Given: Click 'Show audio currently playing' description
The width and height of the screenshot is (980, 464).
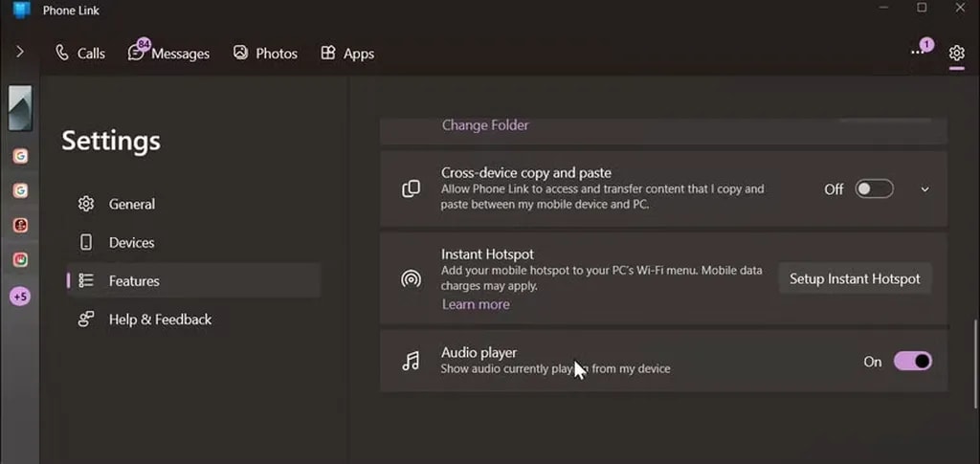Looking at the screenshot, I should [556, 368].
